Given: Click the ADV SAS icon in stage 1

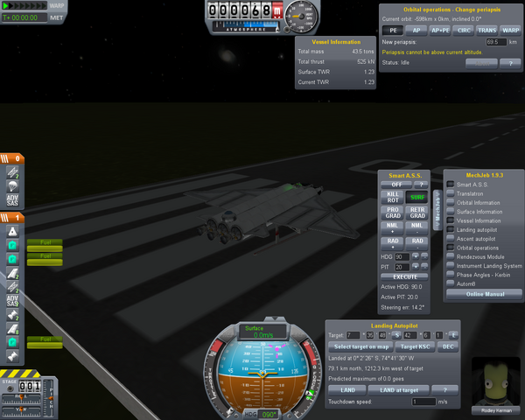Looking at the screenshot, I should coord(12,301).
